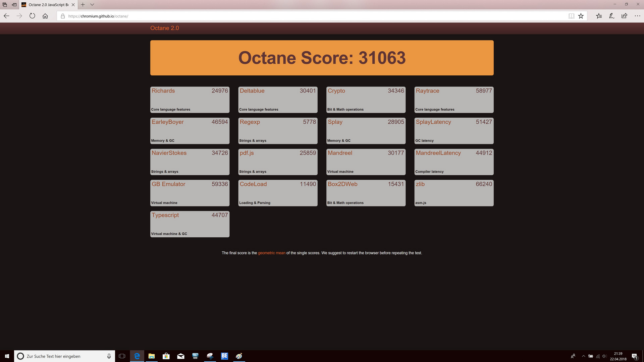Open reading view icon
This screenshot has width=644, height=362.
pyautogui.click(x=571, y=16)
